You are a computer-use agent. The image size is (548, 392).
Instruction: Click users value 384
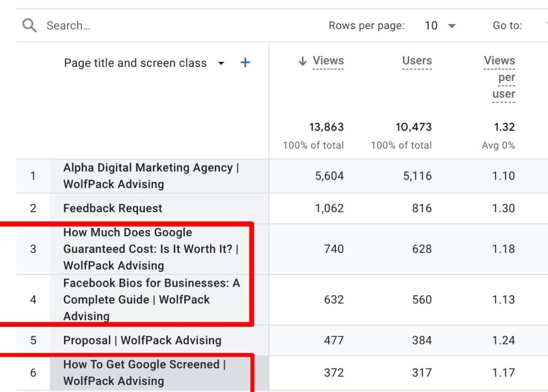[422, 340]
